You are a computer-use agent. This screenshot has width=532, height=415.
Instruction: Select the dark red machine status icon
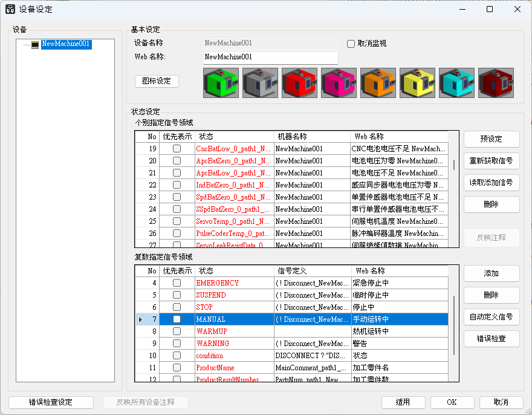point(496,83)
